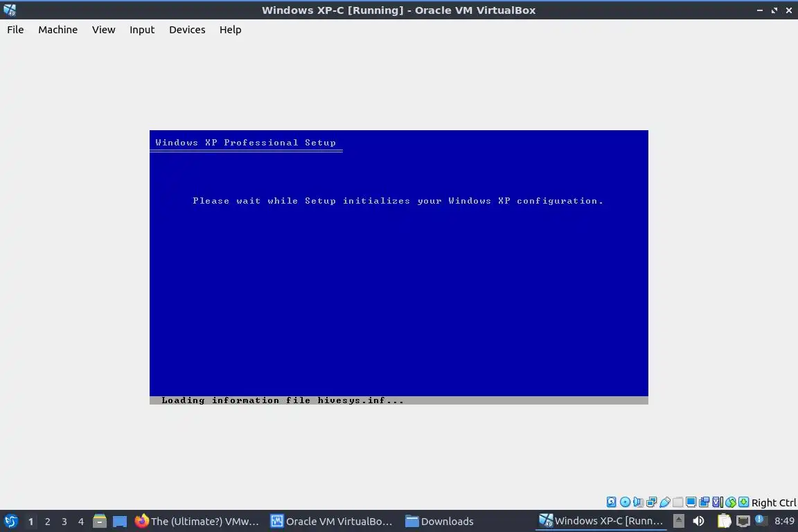Switch to Oracle VM VirtualBox Manager window
The width and height of the screenshot is (798, 532).
331,522
